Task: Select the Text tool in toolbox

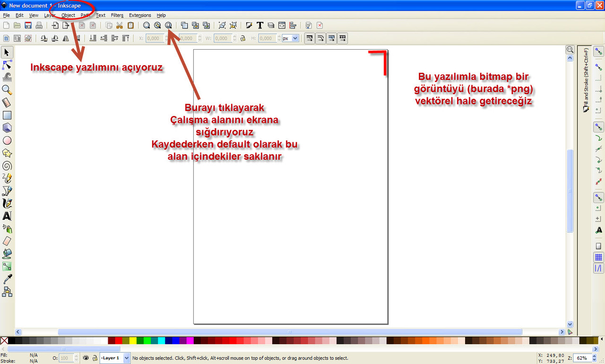Action: point(7,216)
